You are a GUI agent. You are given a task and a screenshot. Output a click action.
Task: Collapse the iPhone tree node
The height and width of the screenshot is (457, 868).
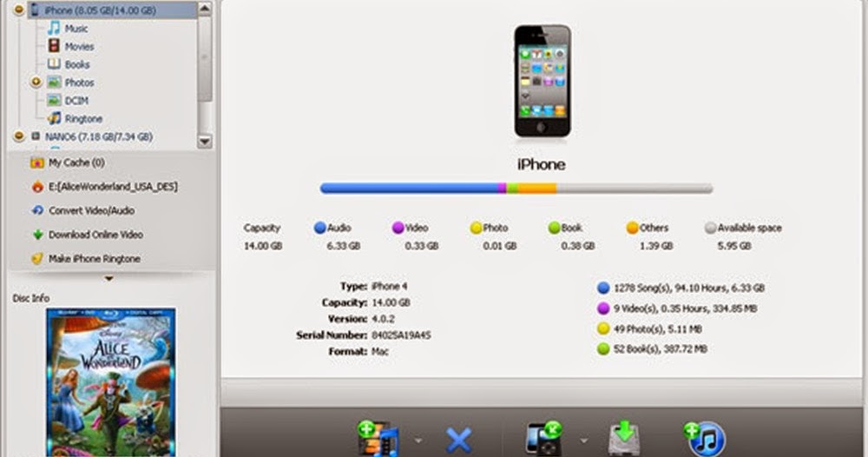(x=19, y=10)
